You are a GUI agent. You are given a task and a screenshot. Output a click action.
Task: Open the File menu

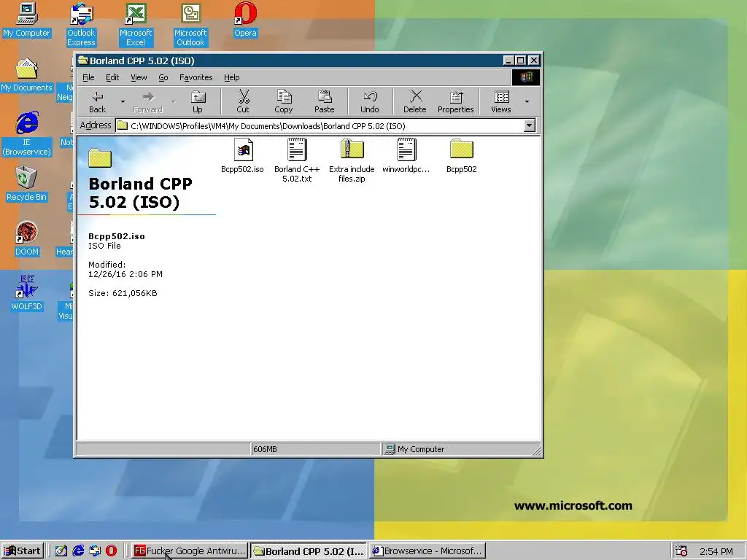tap(88, 77)
